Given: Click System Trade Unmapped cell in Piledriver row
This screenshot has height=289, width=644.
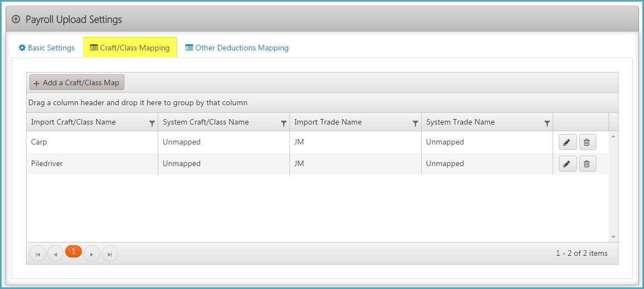Looking at the screenshot, I should (x=487, y=164).
